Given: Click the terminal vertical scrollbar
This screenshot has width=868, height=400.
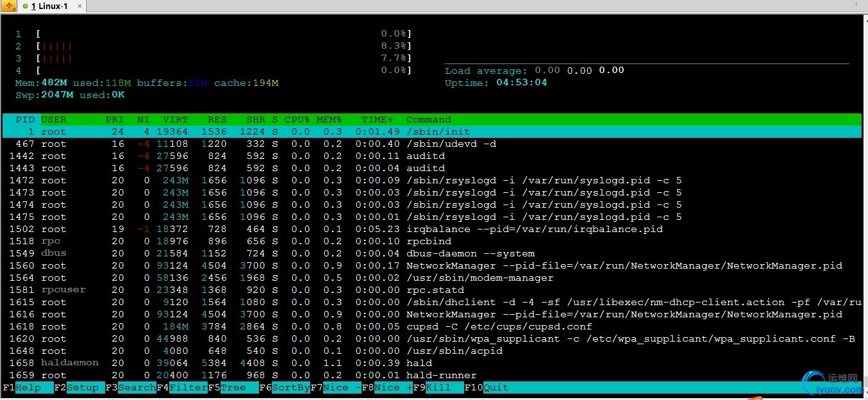Looking at the screenshot, I should pyautogui.click(x=865, y=205).
